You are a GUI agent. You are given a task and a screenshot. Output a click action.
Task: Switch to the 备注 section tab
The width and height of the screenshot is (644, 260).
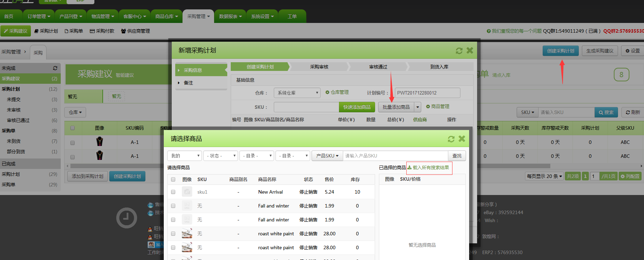(188, 83)
